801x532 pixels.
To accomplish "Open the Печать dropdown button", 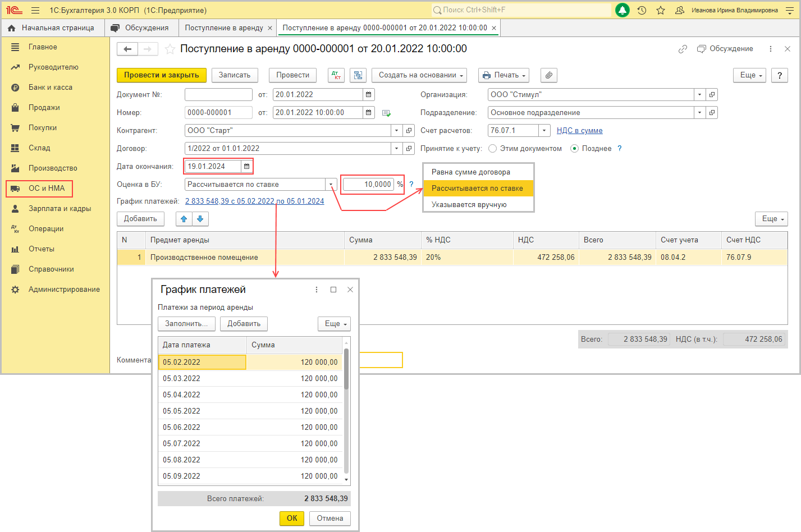I will coord(505,75).
